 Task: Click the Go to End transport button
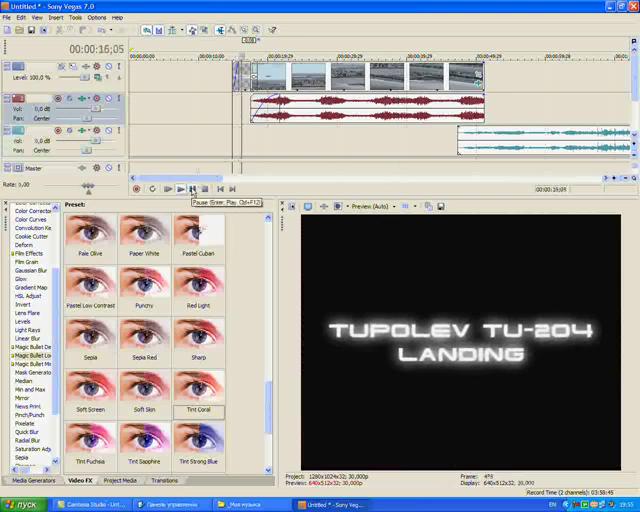tap(232, 189)
